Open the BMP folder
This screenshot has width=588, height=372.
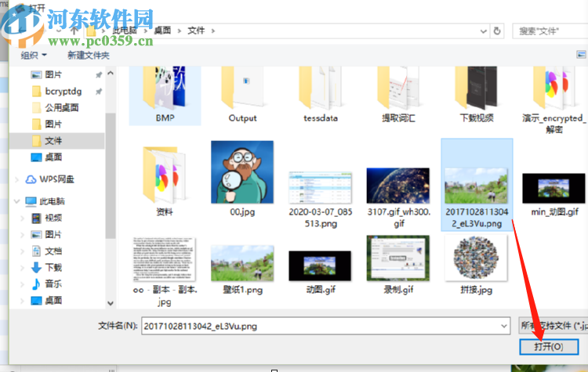point(165,96)
